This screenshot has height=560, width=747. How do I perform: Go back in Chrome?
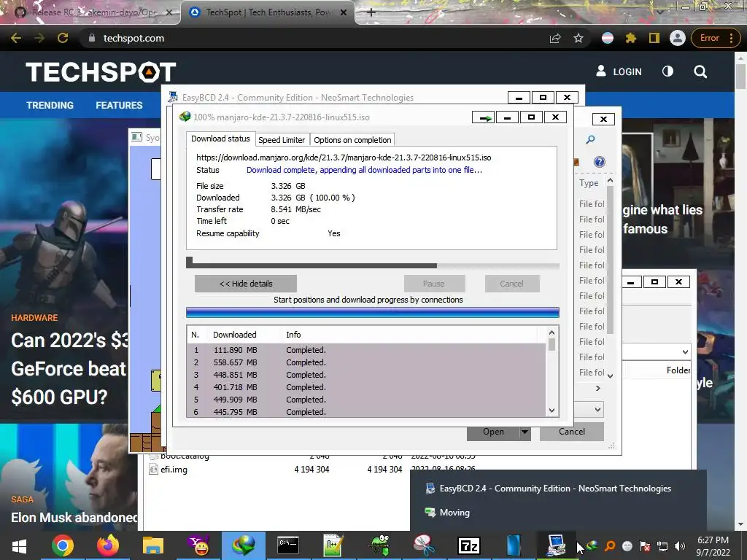[x=16, y=38]
